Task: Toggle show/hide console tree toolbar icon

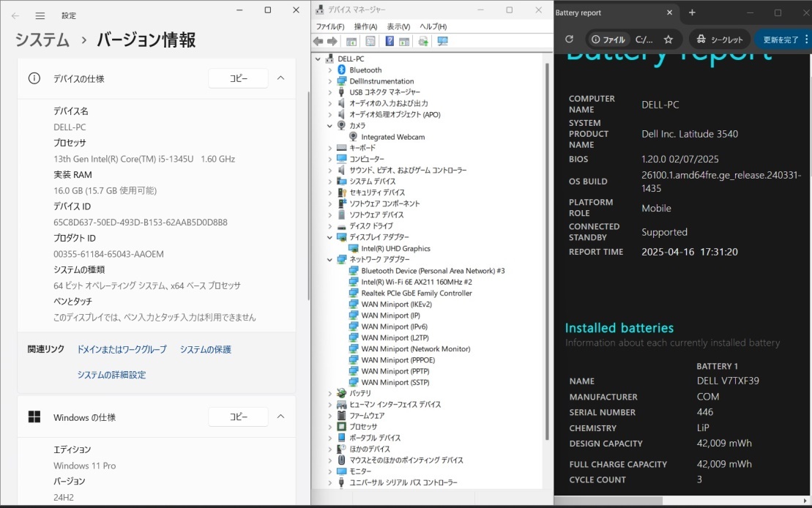Action: click(x=351, y=42)
